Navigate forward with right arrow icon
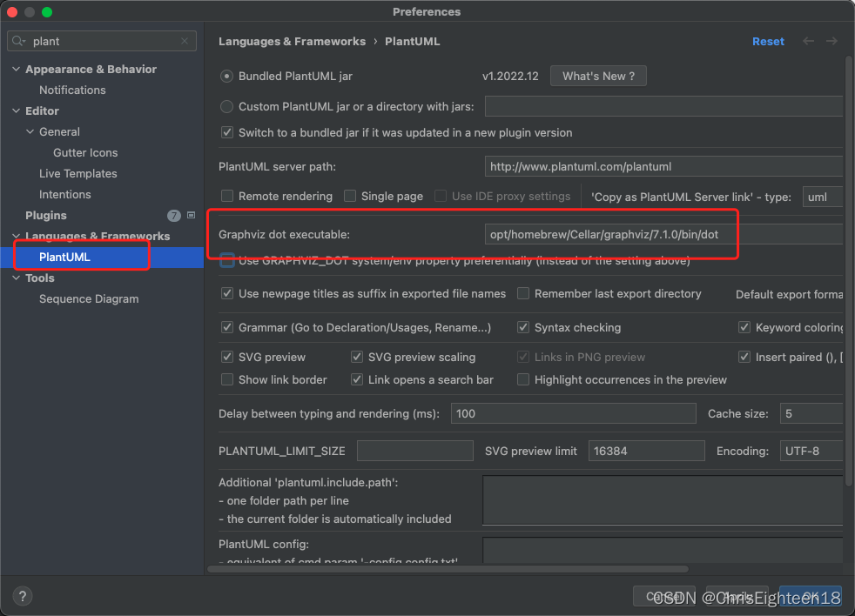 [831, 41]
